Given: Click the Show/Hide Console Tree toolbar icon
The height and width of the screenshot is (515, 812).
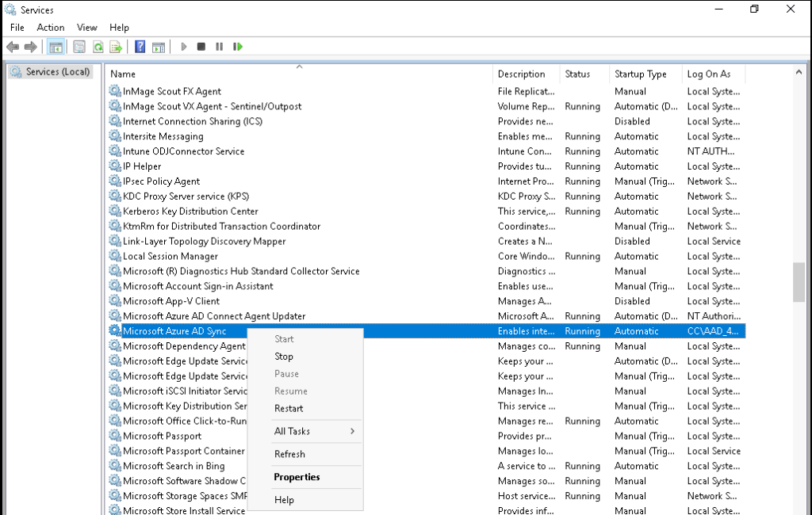Looking at the screenshot, I should pos(56,47).
